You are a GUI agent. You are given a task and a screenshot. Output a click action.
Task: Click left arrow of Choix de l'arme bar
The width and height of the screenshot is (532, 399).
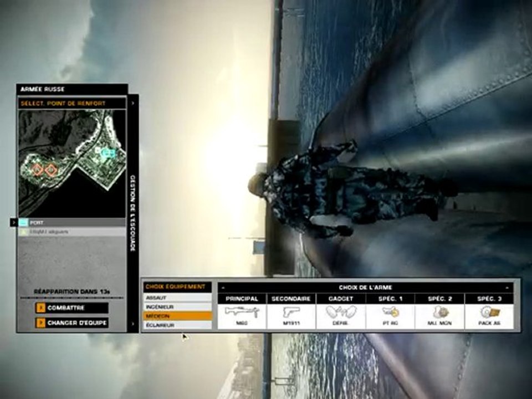223,288
